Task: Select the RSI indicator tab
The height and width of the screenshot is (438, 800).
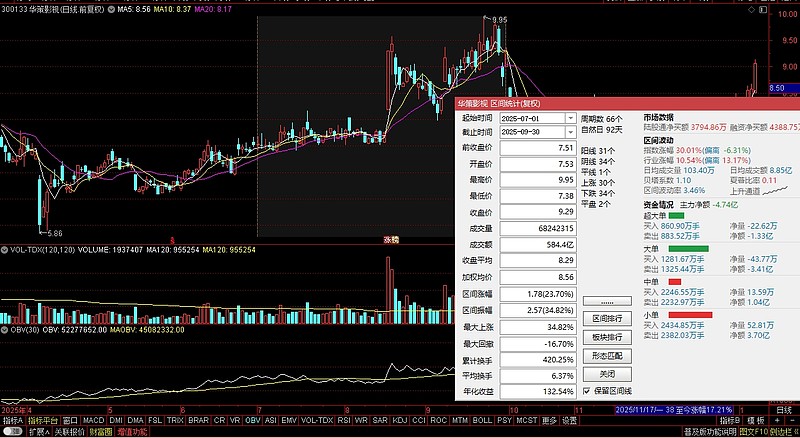Action: pos(344,421)
